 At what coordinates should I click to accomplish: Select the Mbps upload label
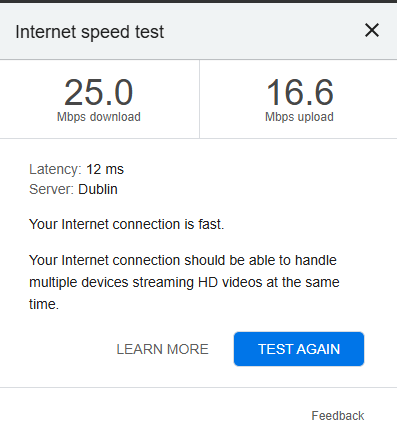click(x=299, y=117)
